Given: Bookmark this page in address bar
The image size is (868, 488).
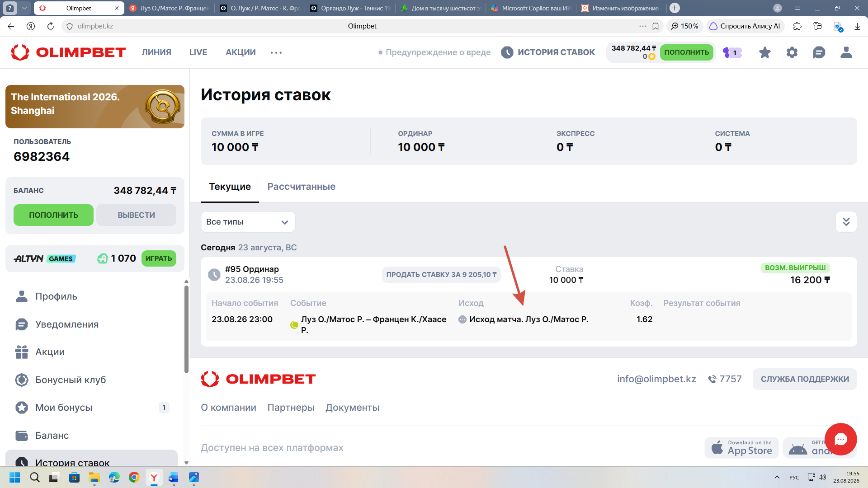Looking at the screenshot, I should 656,26.
